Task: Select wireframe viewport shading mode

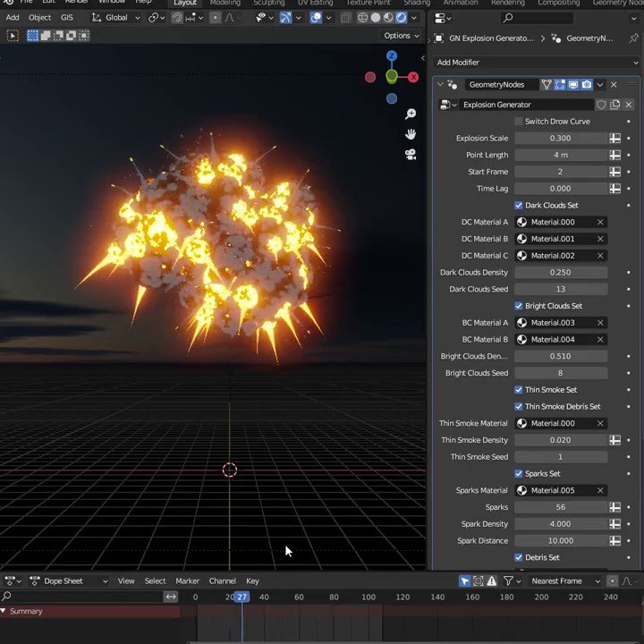Action: click(x=362, y=18)
